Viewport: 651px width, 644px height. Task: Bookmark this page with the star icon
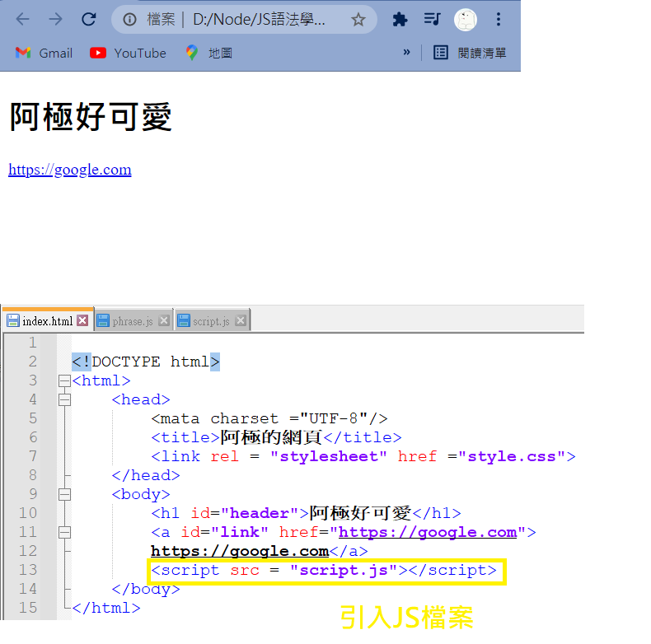tap(358, 19)
